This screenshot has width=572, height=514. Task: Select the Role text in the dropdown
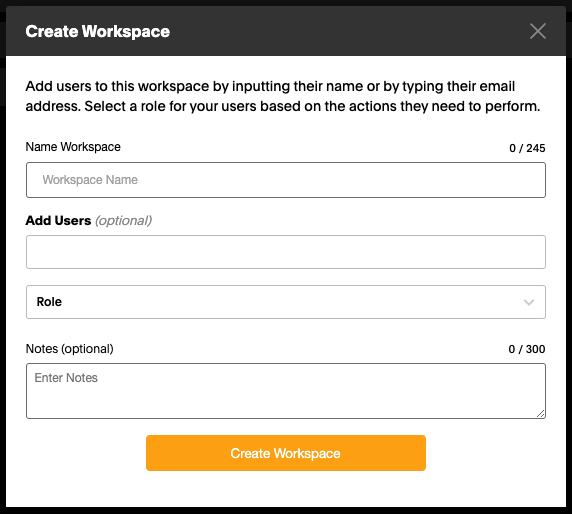[x=49, y=302]
